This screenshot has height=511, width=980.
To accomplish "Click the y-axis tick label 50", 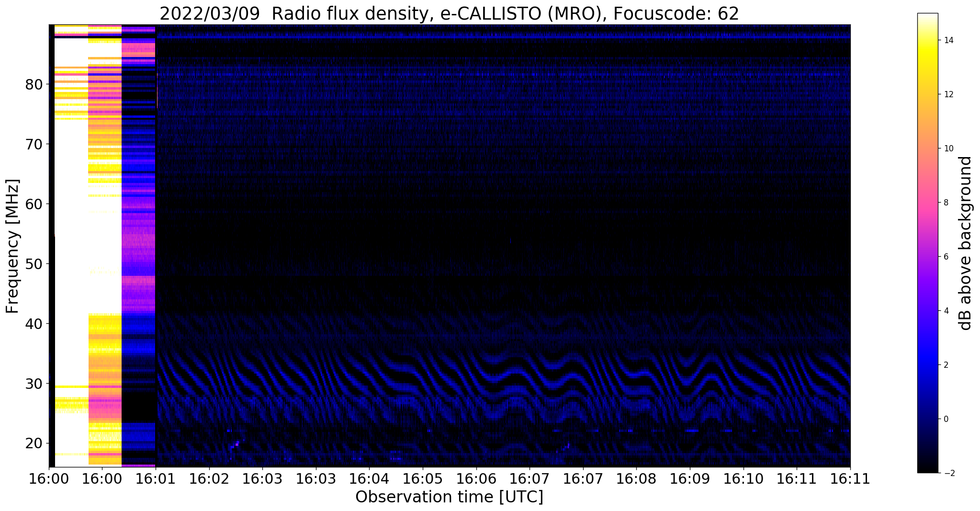I will tap(34, 264).
